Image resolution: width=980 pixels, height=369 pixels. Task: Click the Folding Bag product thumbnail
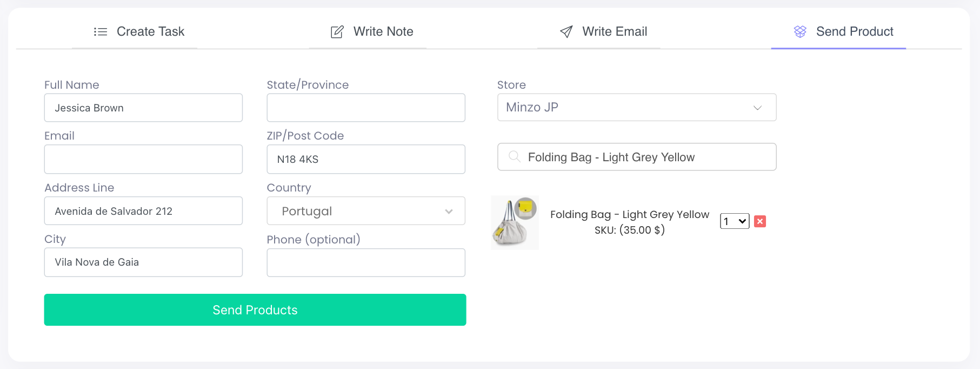(x=515, y=222)
